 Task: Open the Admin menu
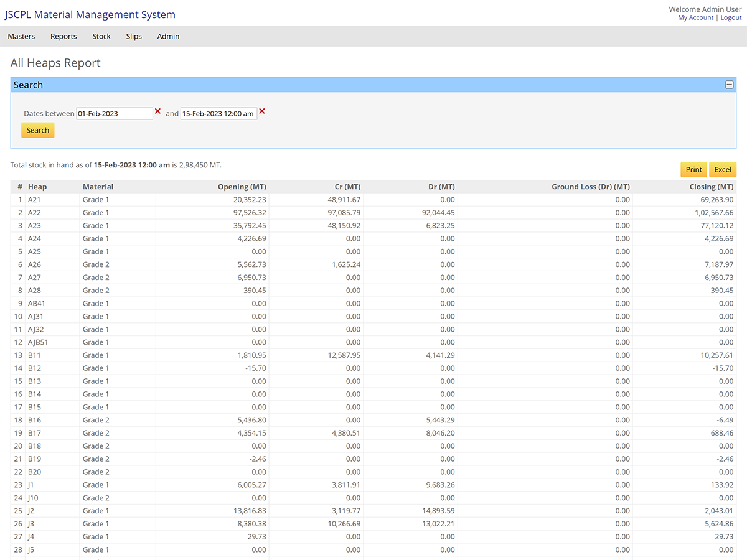168,36
